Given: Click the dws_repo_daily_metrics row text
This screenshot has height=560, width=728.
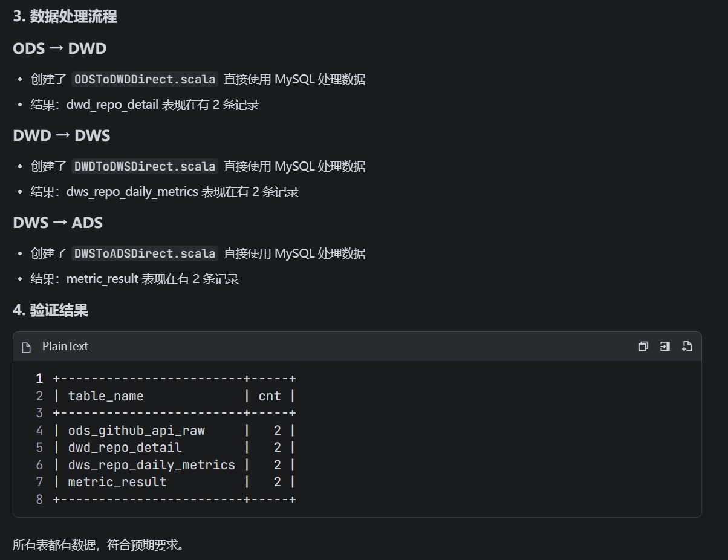Looking at the screenshot, I should click(151, 465).
